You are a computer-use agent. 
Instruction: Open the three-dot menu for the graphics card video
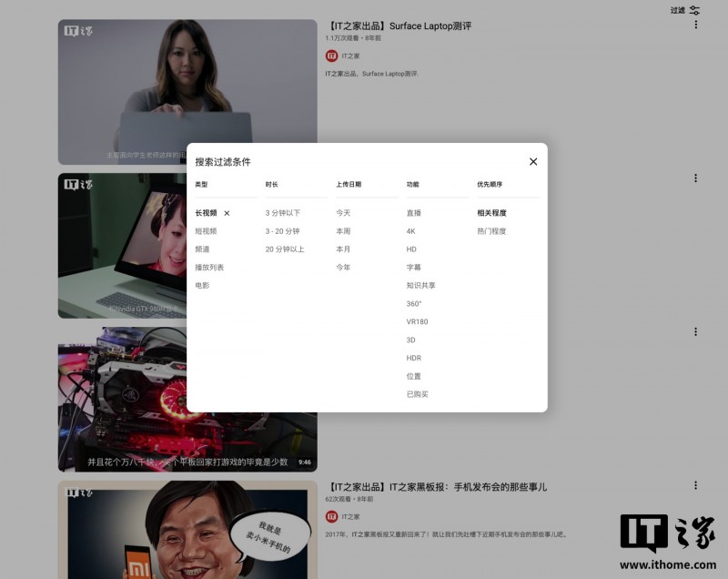pyautogui.click(x=695, y=332)
